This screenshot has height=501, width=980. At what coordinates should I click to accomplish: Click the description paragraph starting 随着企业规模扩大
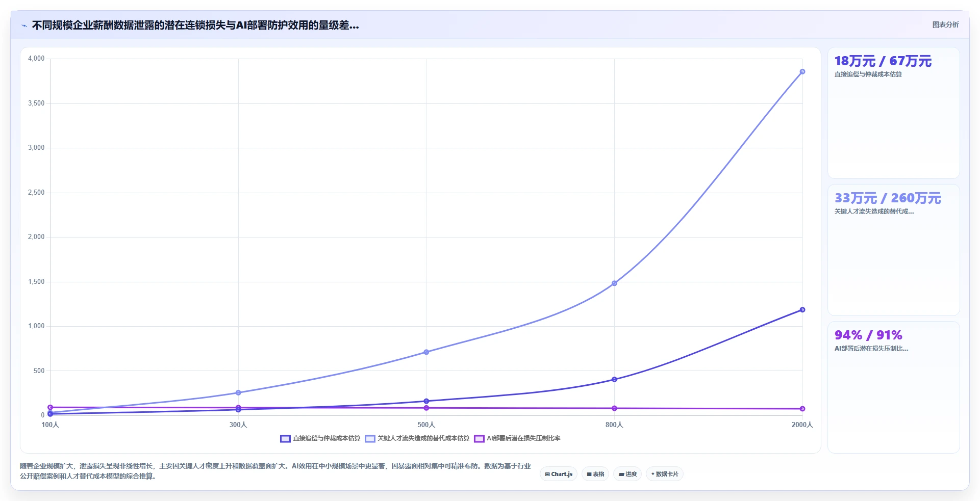275,471
